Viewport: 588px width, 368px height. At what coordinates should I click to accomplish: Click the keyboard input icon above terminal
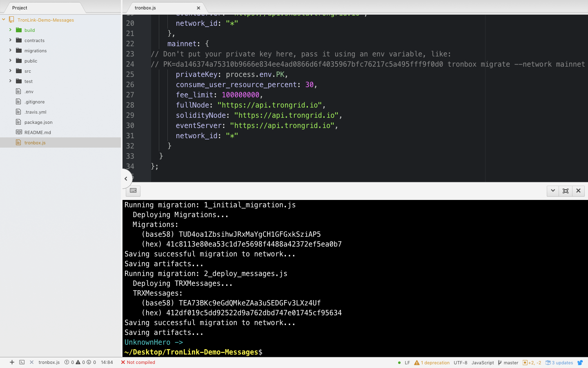(x=133, y=191)
